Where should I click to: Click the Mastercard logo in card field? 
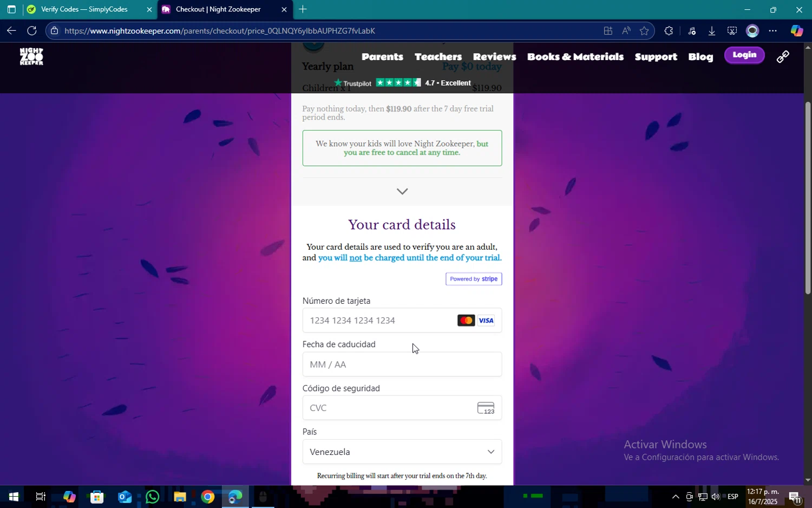pos(466,321)
